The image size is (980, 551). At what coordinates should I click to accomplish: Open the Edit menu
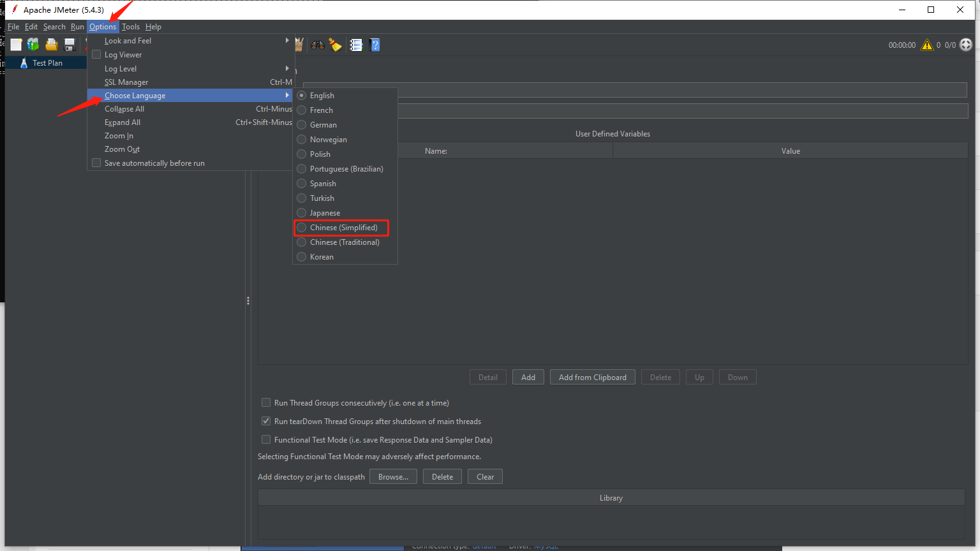31,27
